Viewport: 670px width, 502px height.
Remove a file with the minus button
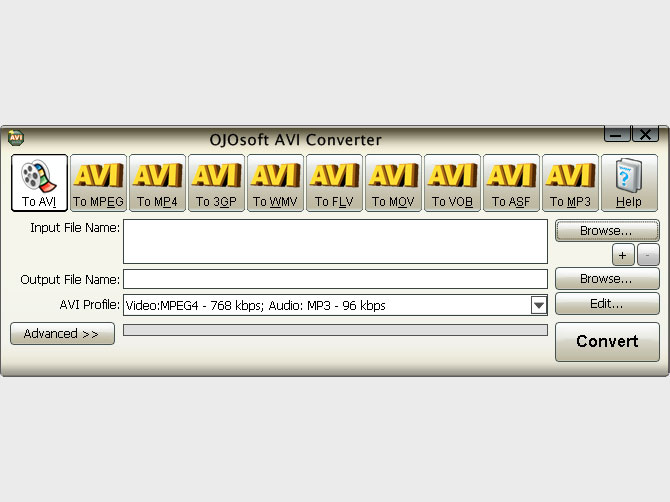point(648,255)
